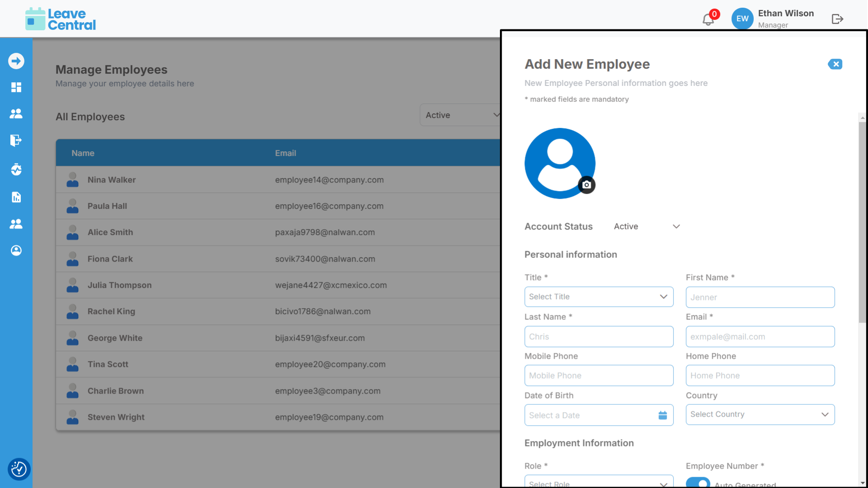This screenshot has height=488, width=868.
Task: Open the Account Status dropdown
Action: (647, 226)
